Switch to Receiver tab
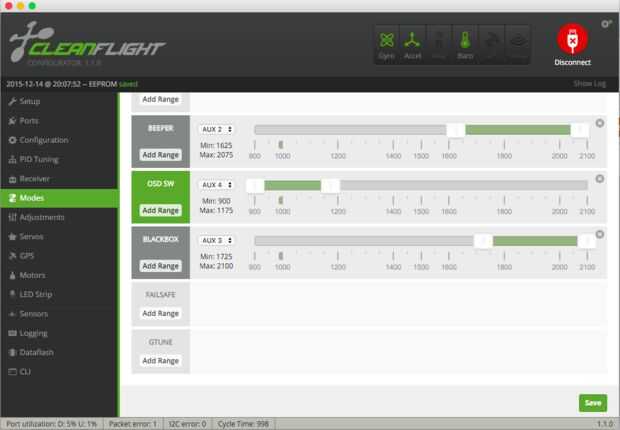Viewport: 620px width, 430px height. tap(59, 179)
